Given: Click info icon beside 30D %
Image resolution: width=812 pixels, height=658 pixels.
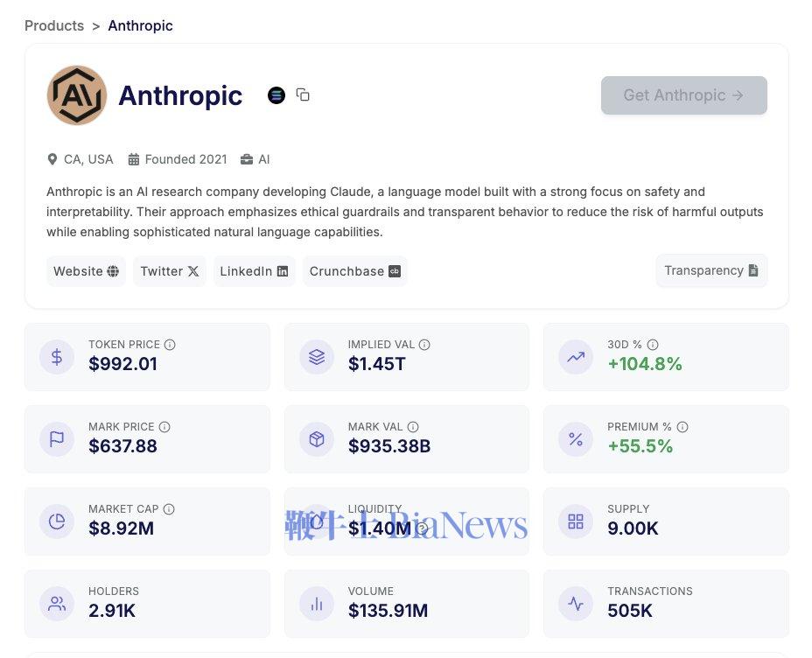Looking at the screenshot, I should [653, 345].
